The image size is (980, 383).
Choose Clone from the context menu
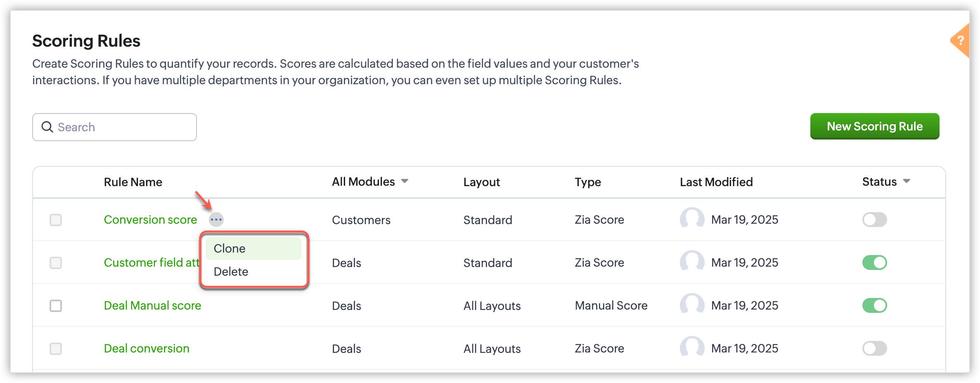tap(253, 248)
